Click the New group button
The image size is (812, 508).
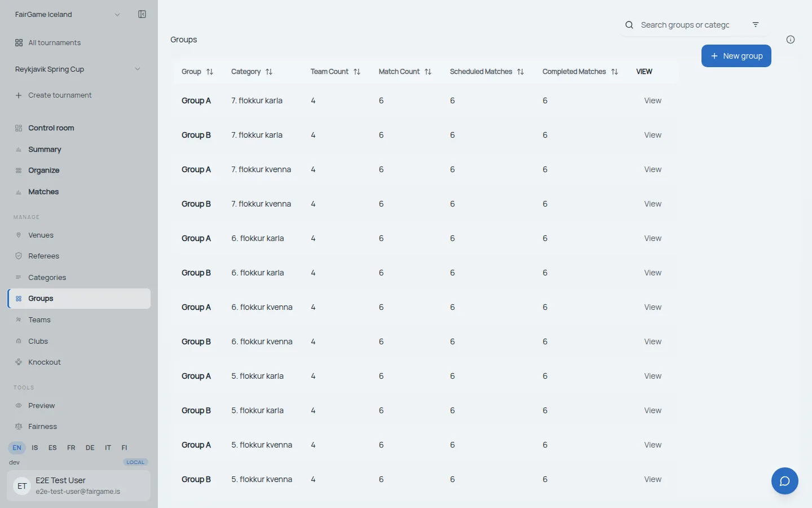point(736,56)
